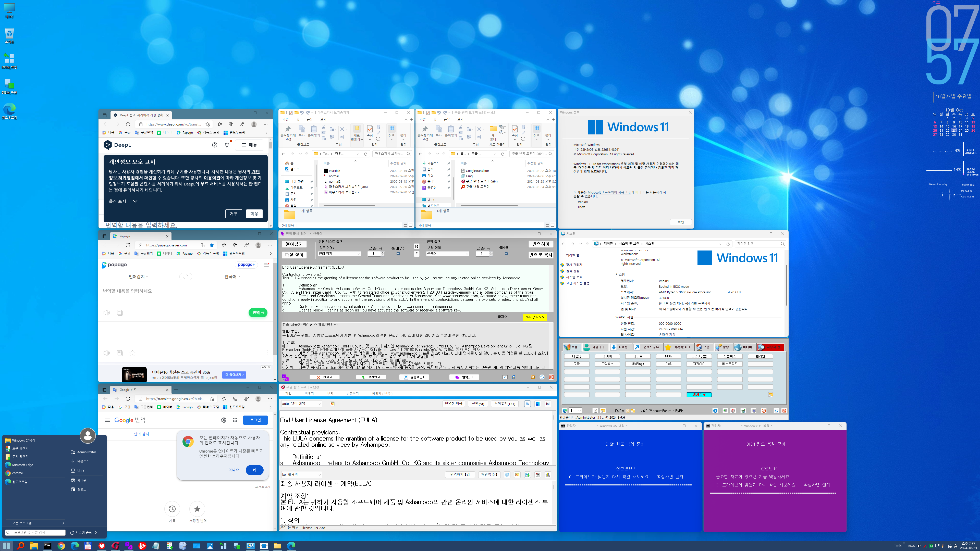Click the 기록 history icon on Google 번역
This screenshot has height=551, width=980.
click(172, 509)
